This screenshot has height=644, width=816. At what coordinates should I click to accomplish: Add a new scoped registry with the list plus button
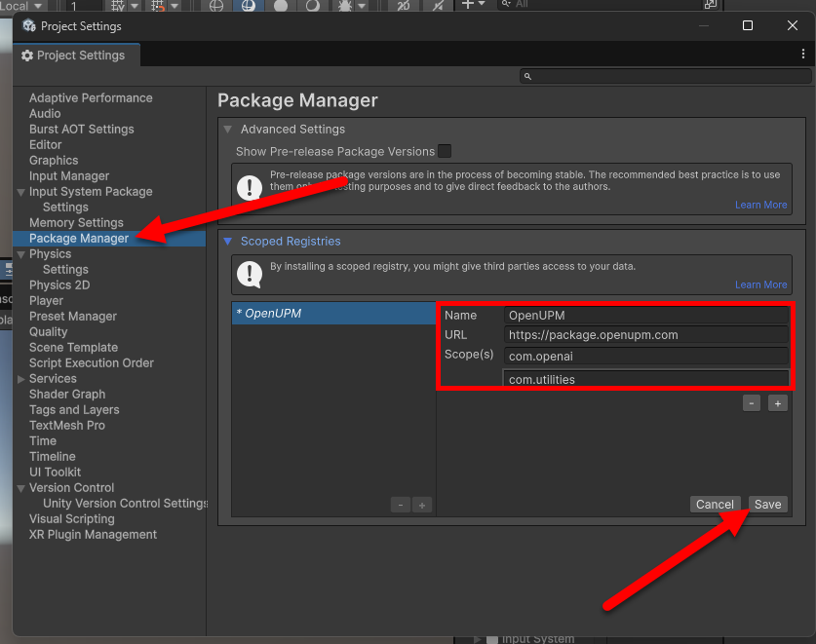(422, 505)
